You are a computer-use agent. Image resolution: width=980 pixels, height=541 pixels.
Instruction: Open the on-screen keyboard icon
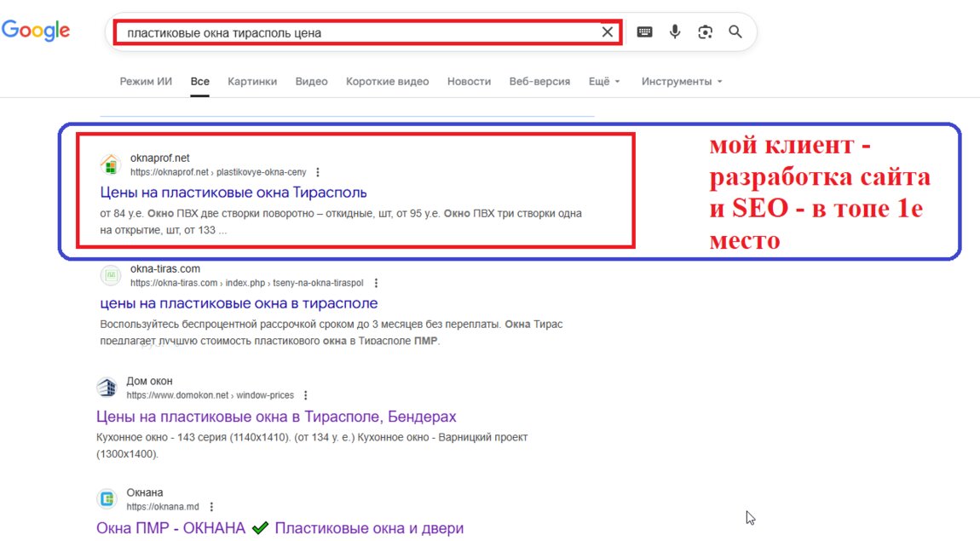(x=645, y=32)
